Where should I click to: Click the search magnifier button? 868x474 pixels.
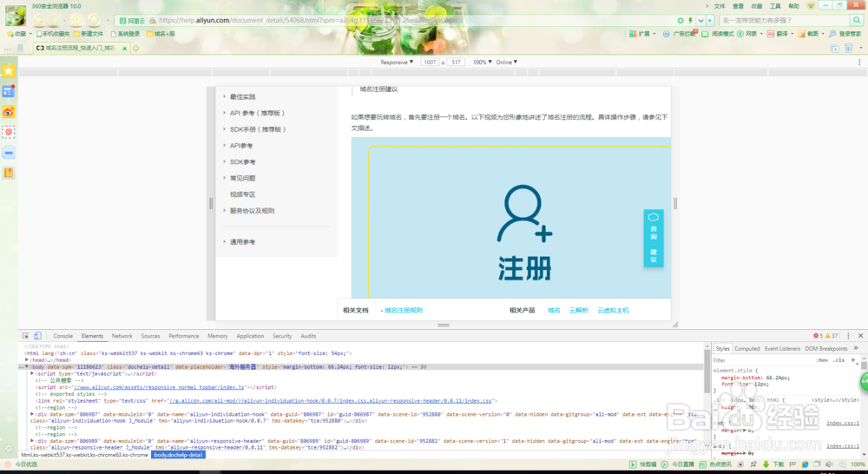pos(857,21)
